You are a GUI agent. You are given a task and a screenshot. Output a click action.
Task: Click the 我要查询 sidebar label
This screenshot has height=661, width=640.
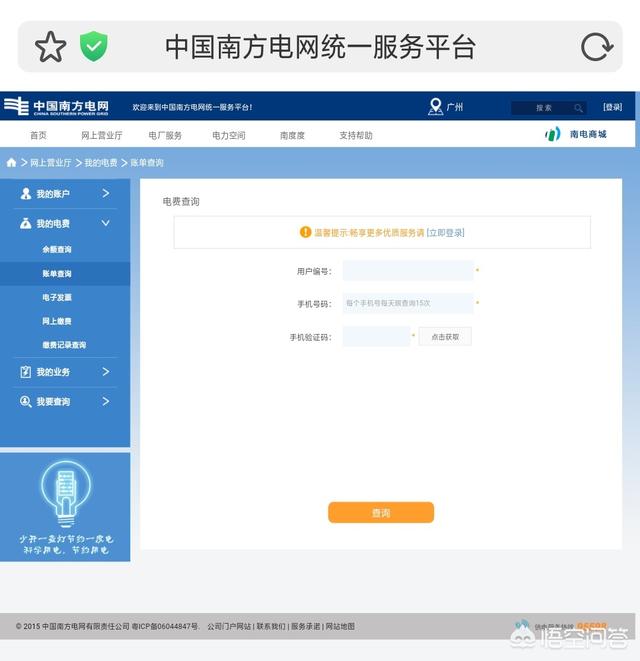(x=53, y=402)
